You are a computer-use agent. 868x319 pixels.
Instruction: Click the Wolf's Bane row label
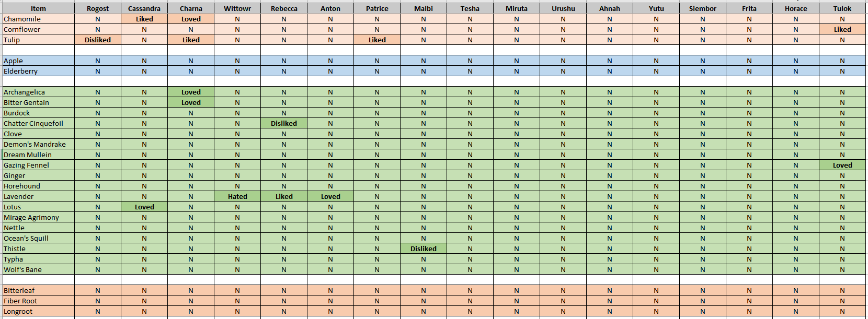point(38,269)
